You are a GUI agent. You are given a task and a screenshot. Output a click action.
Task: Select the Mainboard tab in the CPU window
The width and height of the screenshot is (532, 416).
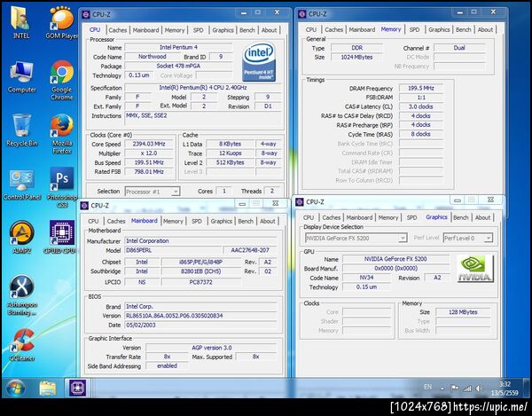145,30
